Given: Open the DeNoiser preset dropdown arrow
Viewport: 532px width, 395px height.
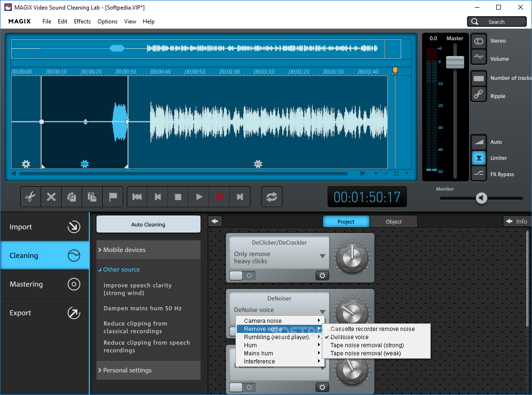Looking at the screenshot, I should (322, 311).
